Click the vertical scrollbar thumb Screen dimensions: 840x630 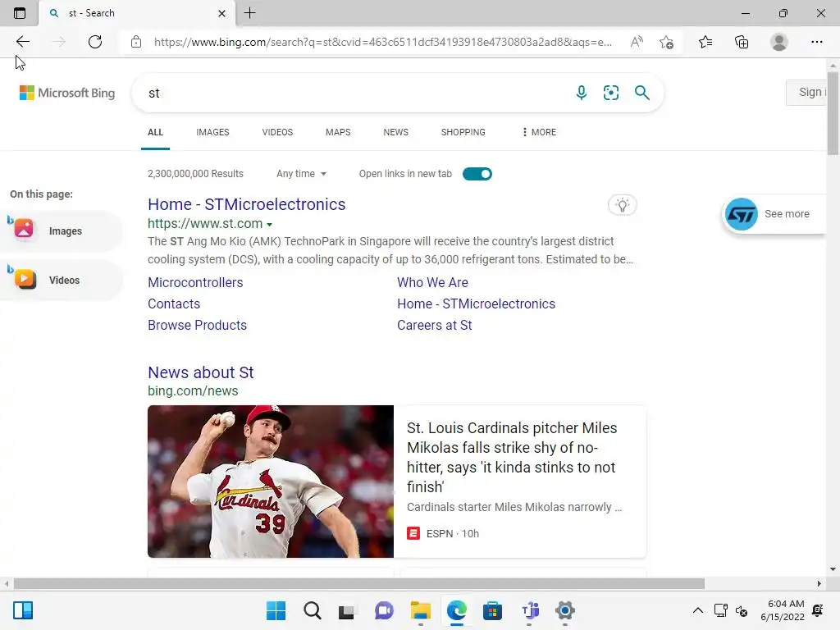tap(833, 114)
